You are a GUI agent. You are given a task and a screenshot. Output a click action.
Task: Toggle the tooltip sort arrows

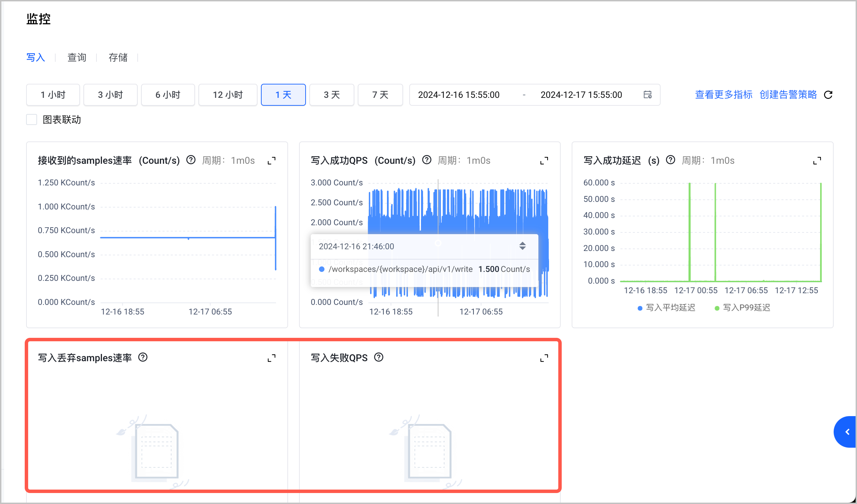pyautogui.click(x=523, y=246)
